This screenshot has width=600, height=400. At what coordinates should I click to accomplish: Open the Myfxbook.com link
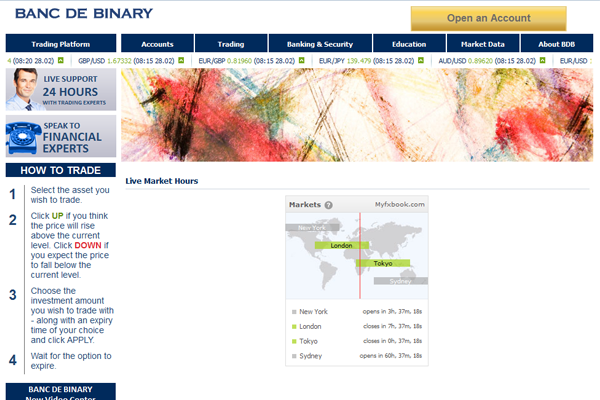(399, 204)
